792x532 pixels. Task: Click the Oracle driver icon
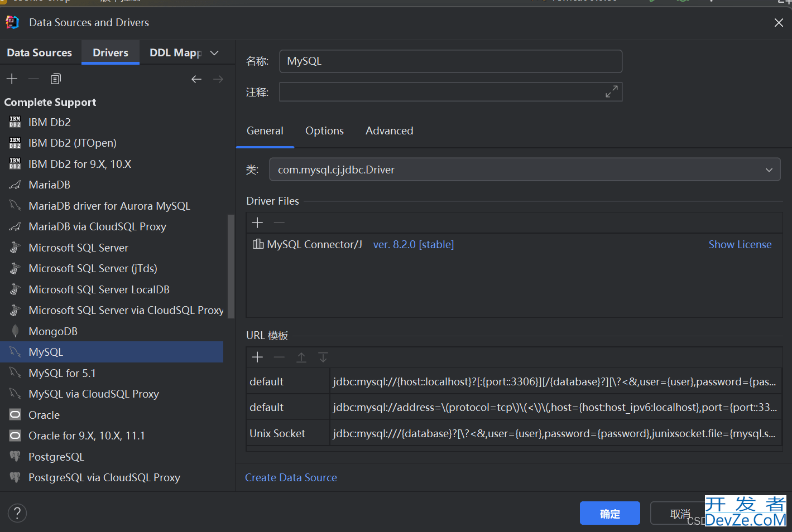15,415
